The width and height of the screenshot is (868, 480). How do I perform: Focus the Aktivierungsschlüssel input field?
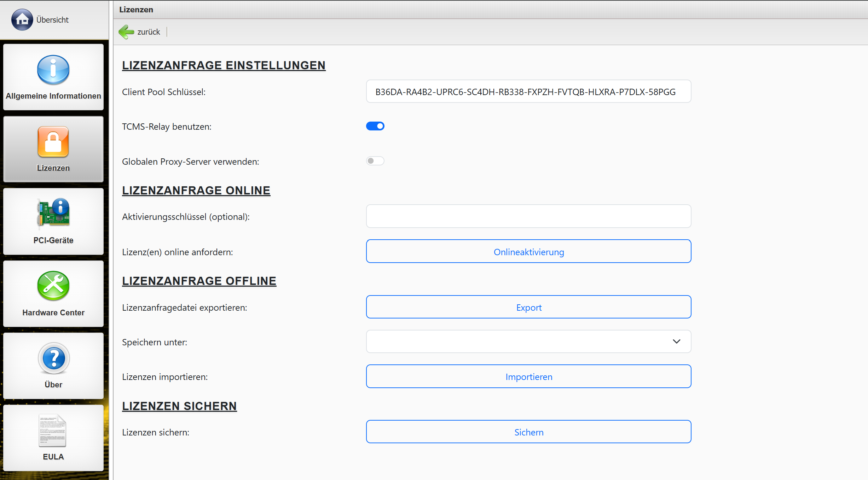528,216
